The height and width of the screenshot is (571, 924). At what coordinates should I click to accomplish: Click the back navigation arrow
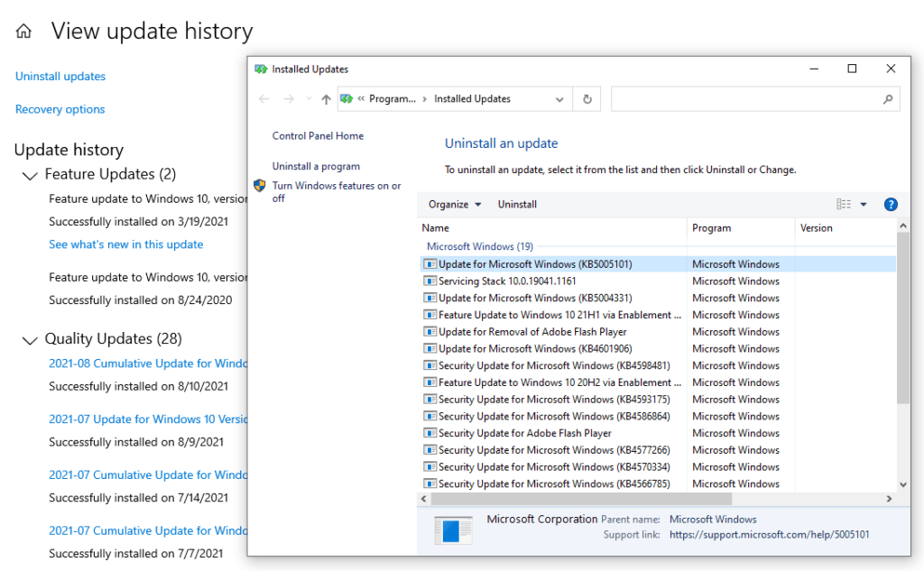pos(263,99)
